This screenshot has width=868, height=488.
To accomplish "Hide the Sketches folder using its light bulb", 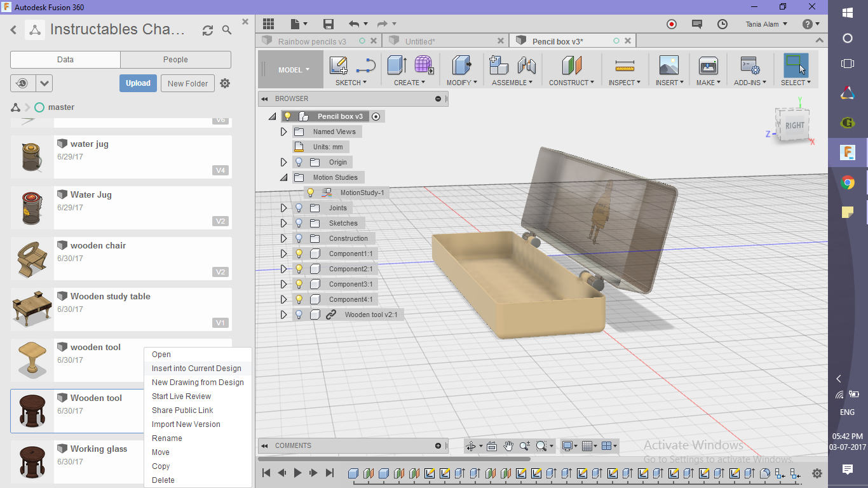I will click(x=299, y=223).
